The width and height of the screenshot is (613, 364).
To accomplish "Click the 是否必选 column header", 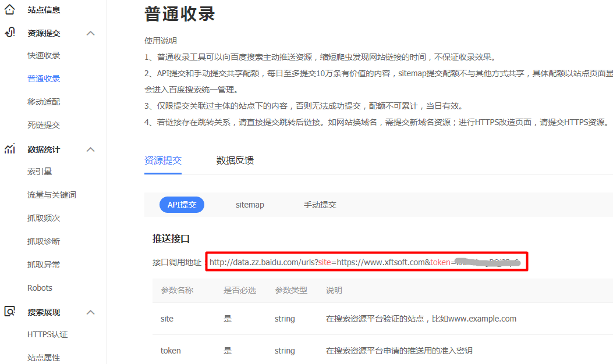I will coord(240,290).
